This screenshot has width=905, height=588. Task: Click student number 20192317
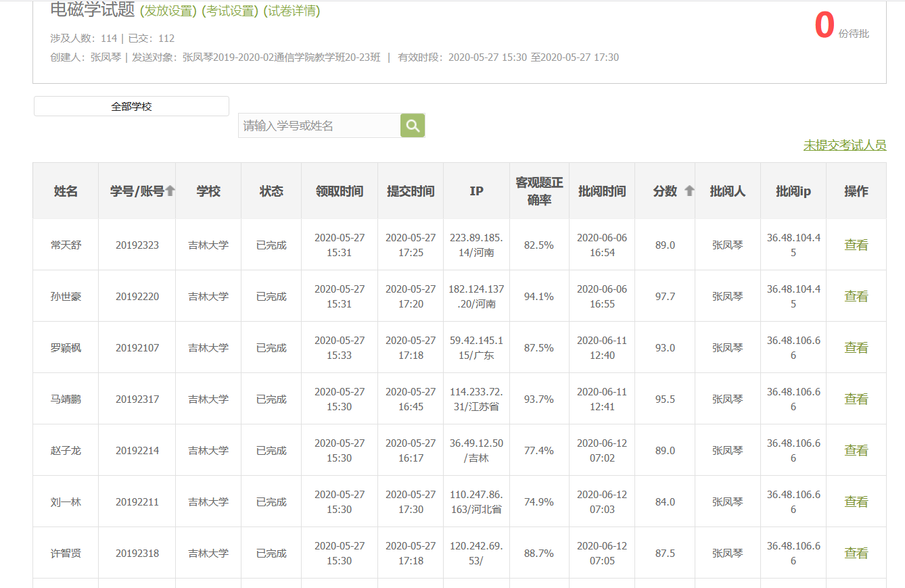pyautogui.click(x=137, y=399)
